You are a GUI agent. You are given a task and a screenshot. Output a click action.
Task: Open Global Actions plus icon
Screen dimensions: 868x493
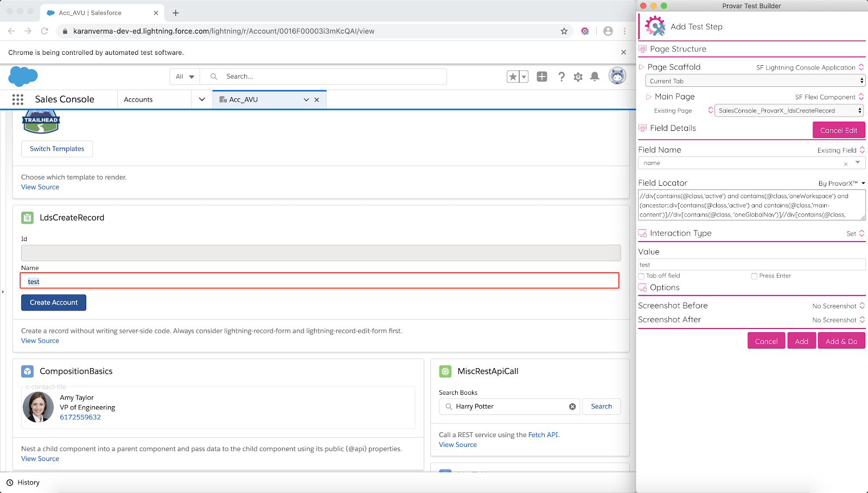click(x=542, y=77)
